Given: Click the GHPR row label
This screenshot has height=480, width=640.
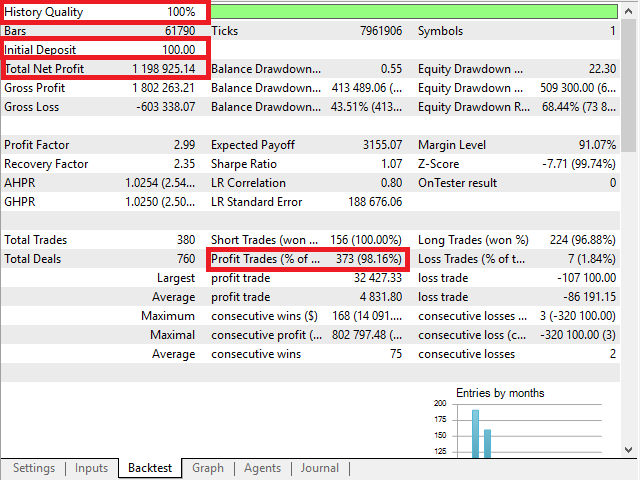Looking at the screenshot, I should point(20,202).
